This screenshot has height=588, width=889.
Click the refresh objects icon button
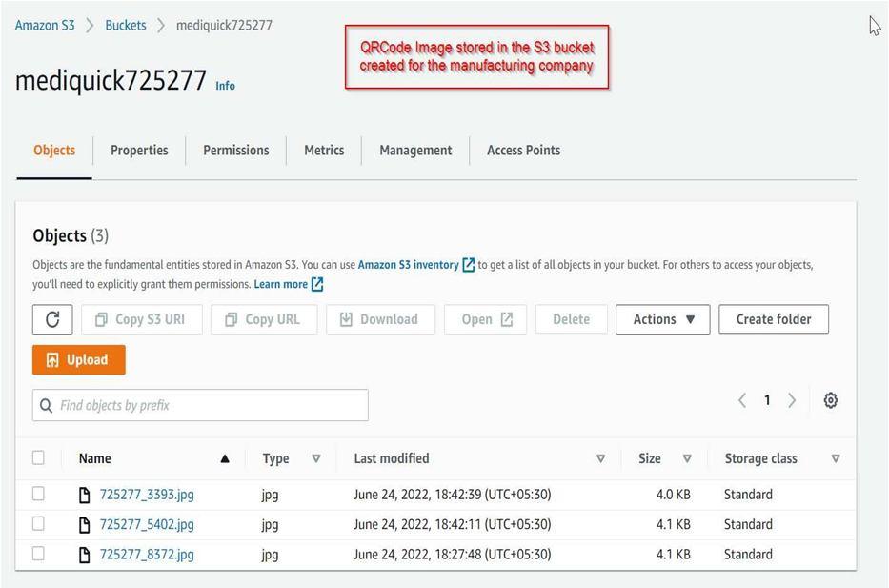coord(52,319)
